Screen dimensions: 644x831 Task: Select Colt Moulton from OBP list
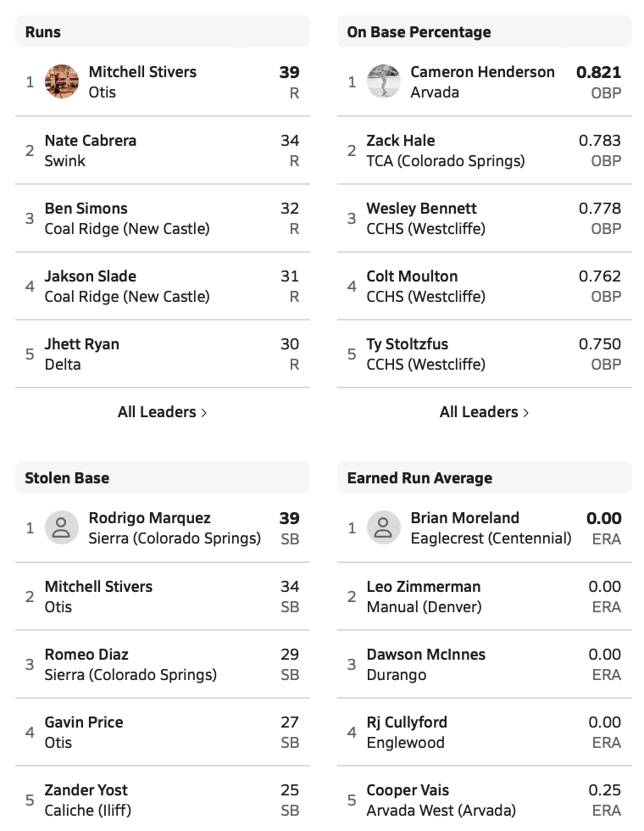412,276
